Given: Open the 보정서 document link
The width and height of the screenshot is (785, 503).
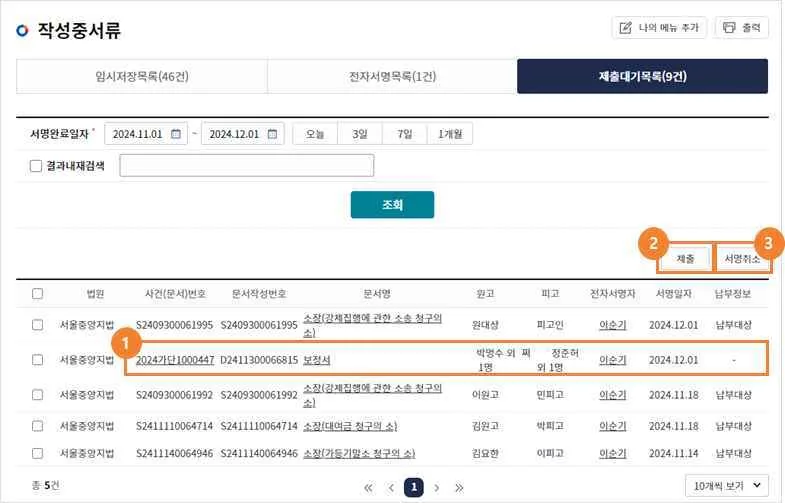Looking at the screenshot, I should (x=317, y=360).
